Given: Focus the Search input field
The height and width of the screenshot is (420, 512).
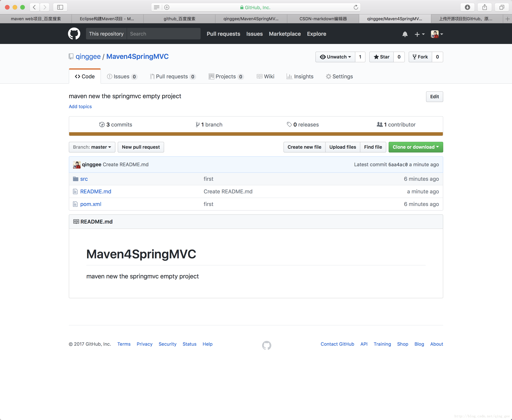Looking at the screenshot, I should [x=164, y=34].
